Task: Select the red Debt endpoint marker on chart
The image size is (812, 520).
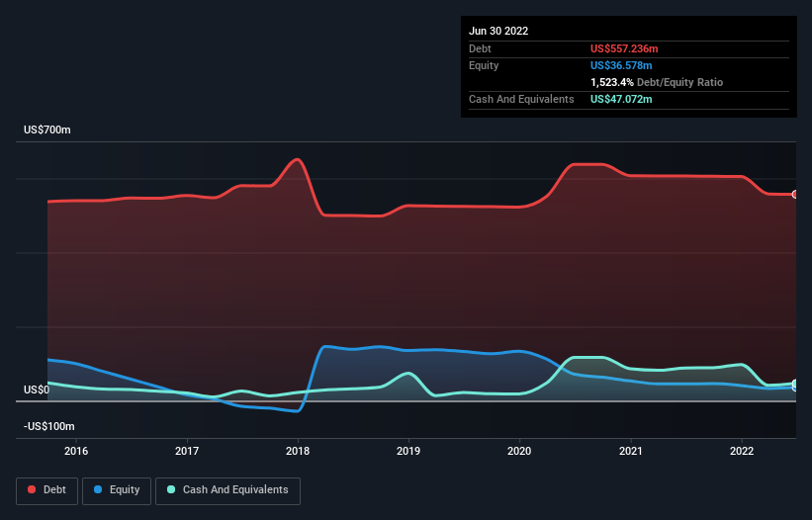Action: click(x=795, y=195)
